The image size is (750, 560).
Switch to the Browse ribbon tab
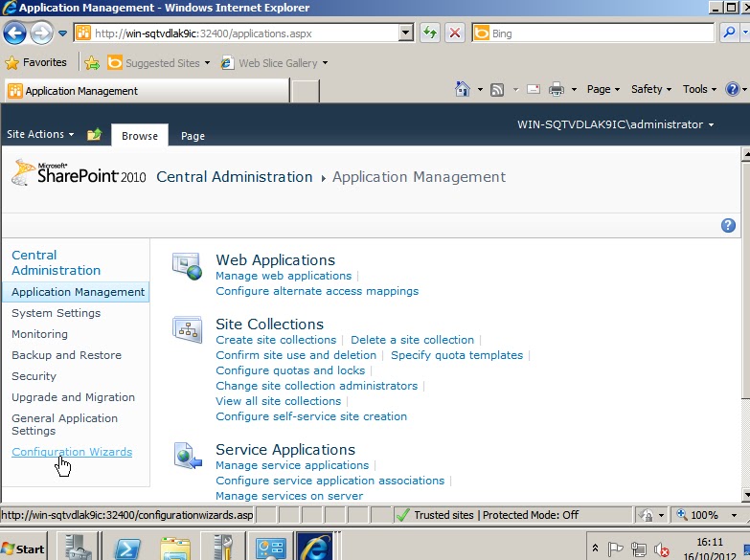[140, 136]
